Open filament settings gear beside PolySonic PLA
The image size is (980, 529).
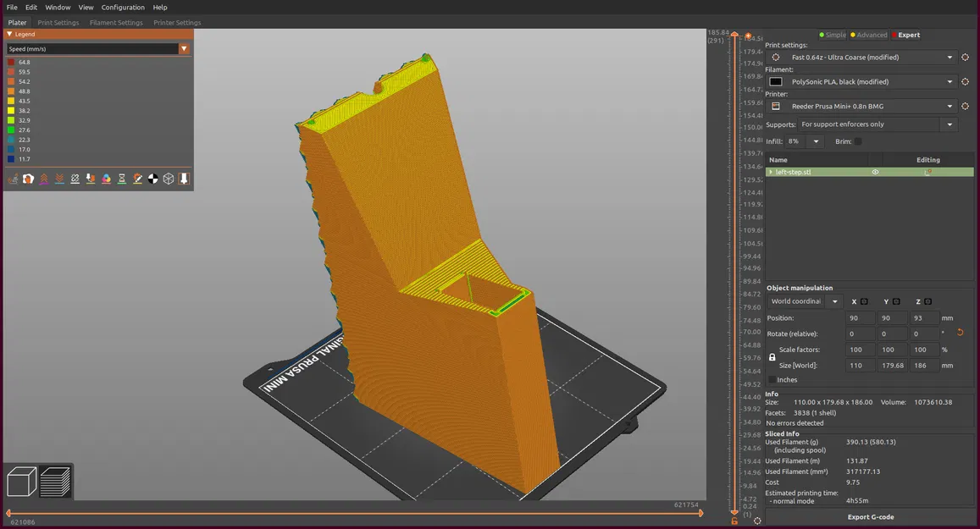point(965,82)
